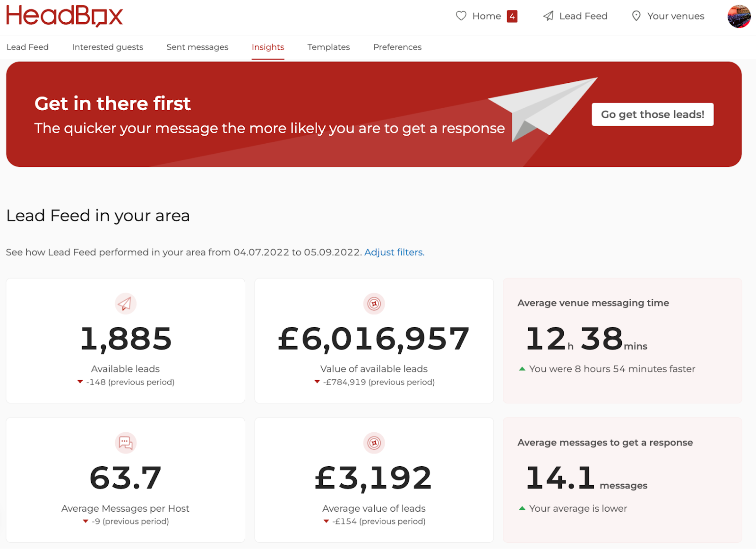Open Your venues page

coord(676,16)
